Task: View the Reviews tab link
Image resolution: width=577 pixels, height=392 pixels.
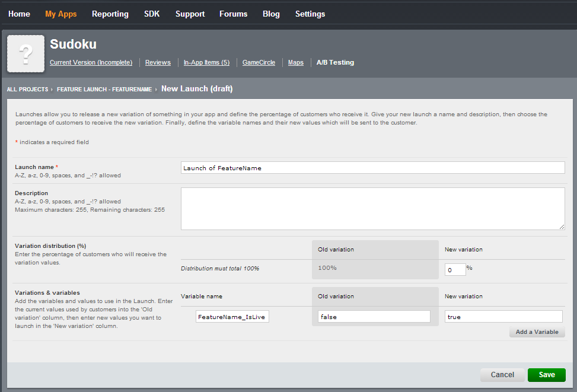Action: [x=158, y=62]
